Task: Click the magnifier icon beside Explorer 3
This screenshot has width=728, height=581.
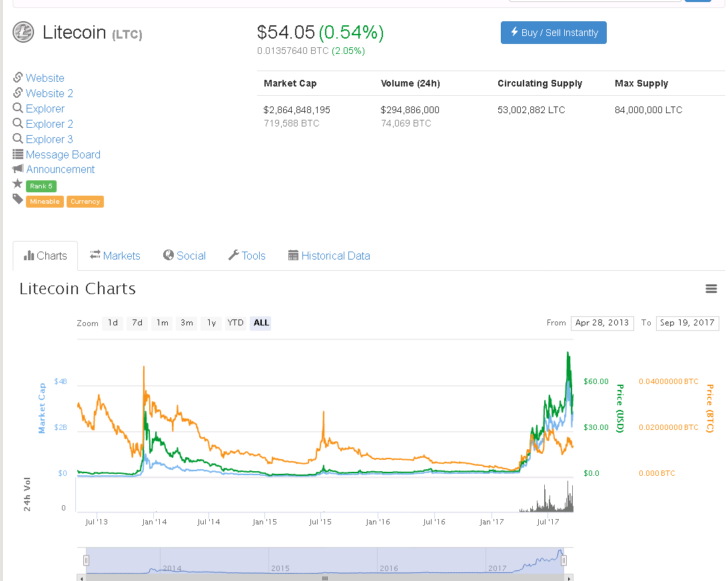Action: (17, 138)
